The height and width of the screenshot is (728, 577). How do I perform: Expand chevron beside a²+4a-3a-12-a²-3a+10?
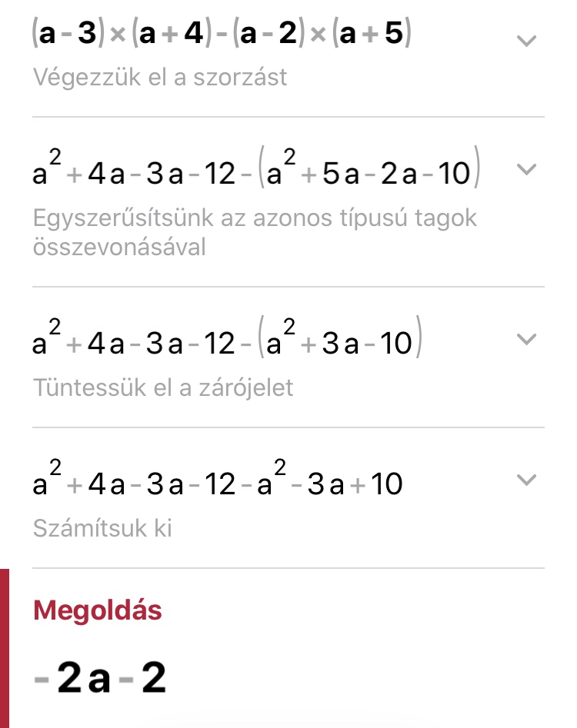click(526, 480)
